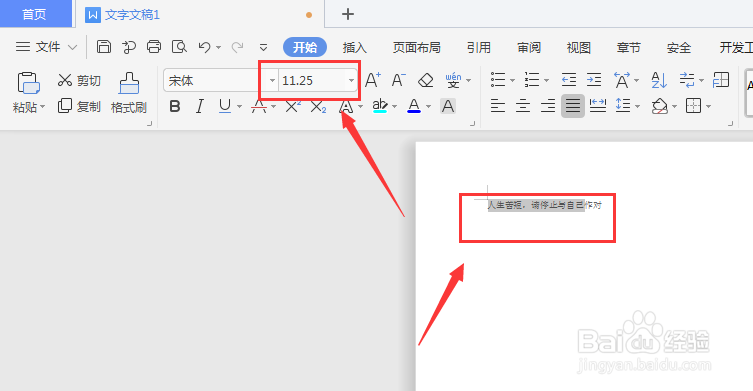This screenshot has height=391, width=753.
Task: Click the text line in document
Action: [545, 205]
